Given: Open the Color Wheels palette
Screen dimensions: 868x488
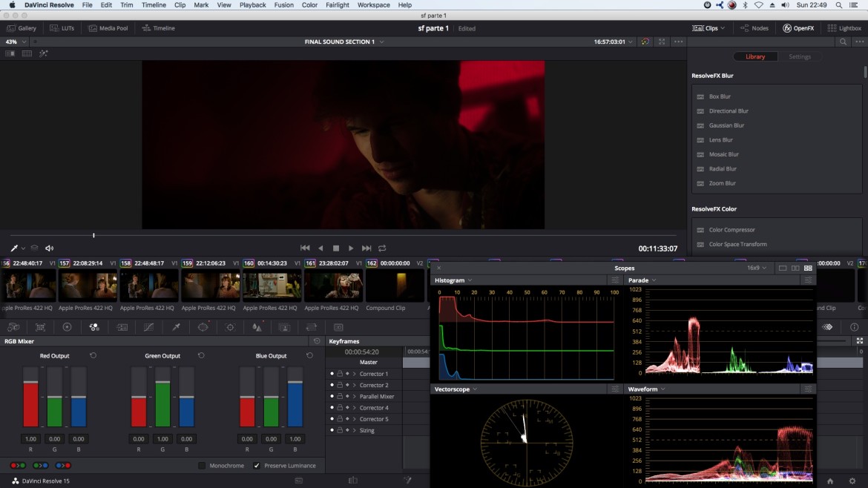Looking at the screenshot, I should click(67, 327).
